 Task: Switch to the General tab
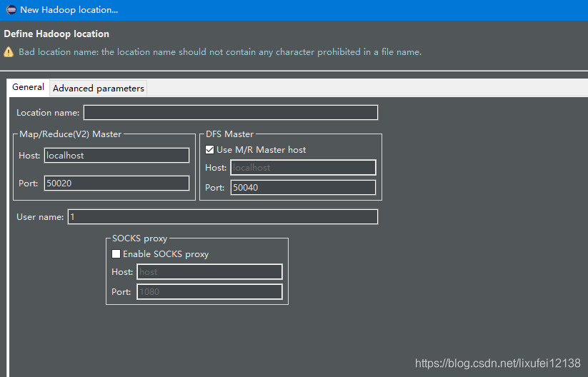[28, 87]
